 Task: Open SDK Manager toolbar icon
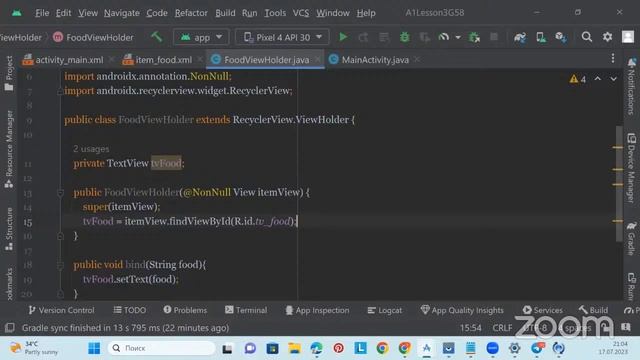pos(561,37)
